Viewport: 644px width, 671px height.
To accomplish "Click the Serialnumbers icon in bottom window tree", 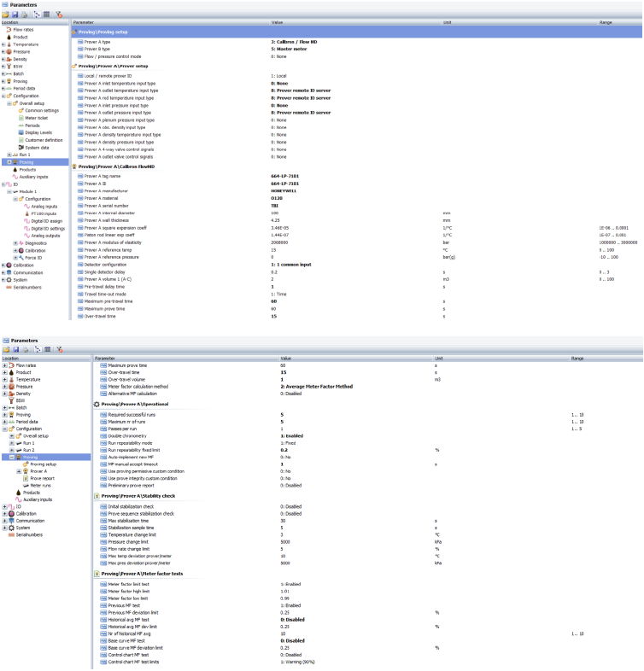I will click(12, 535).
